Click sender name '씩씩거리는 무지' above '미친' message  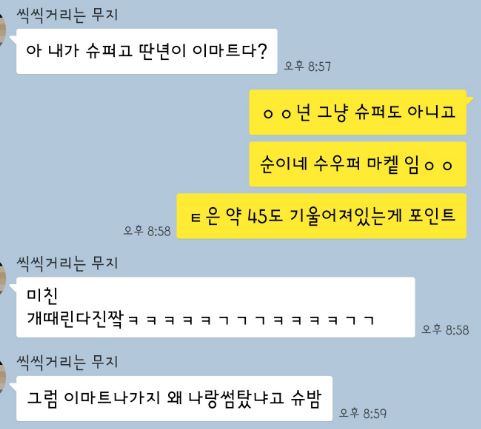(67, 263)
